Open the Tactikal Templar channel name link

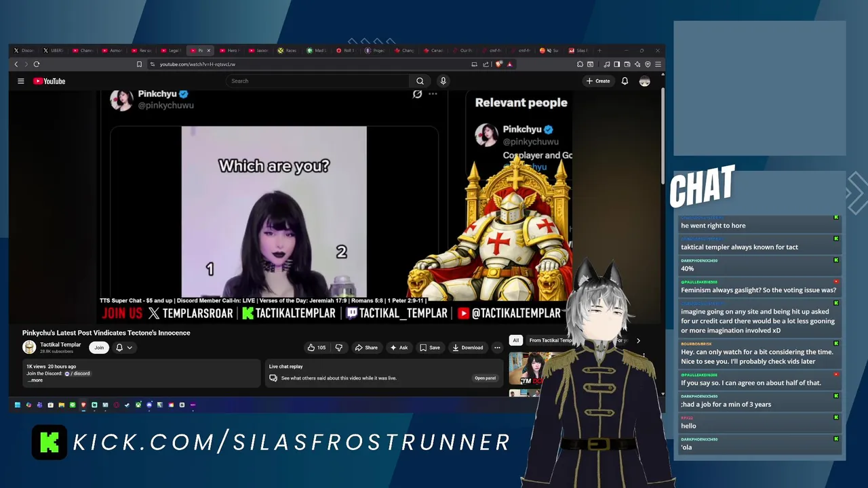[60, 344]
